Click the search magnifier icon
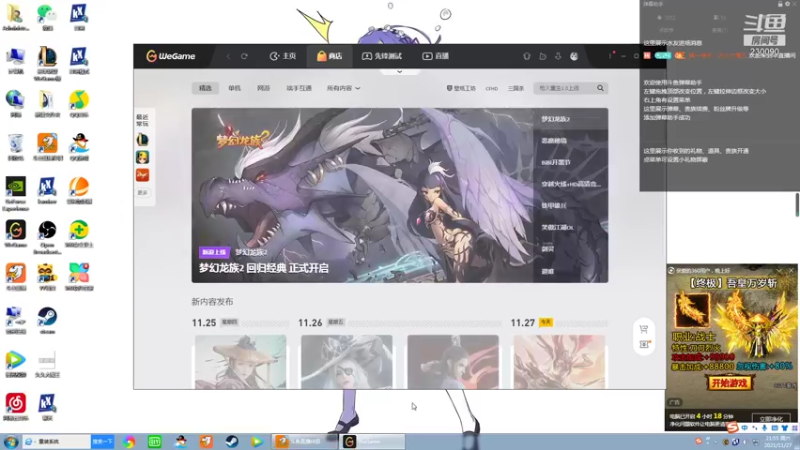 pyautogui.click(x=601, y=88)
